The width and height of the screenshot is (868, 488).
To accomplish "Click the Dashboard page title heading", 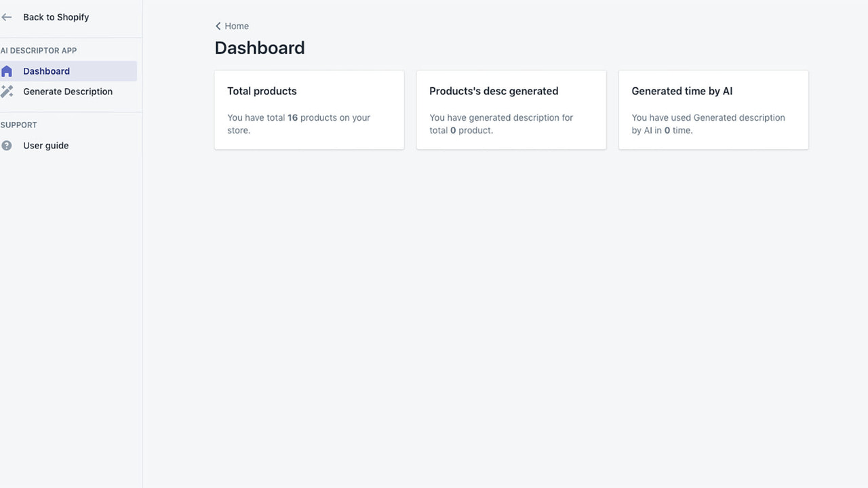I will (x=260, y=47).
